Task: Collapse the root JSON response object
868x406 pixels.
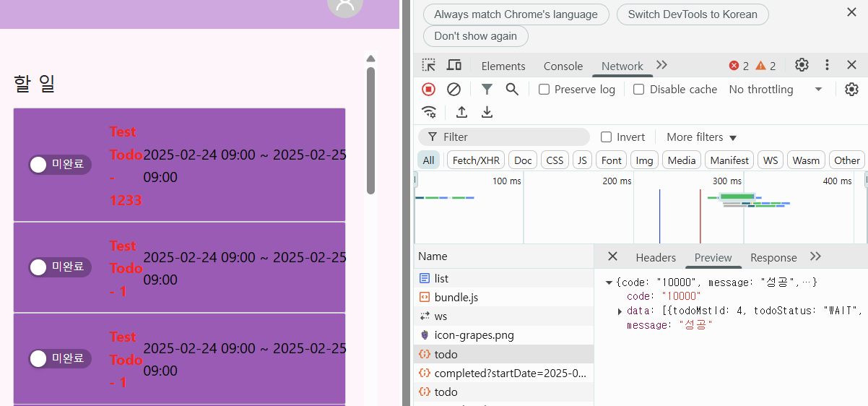Action: point(609,282)
